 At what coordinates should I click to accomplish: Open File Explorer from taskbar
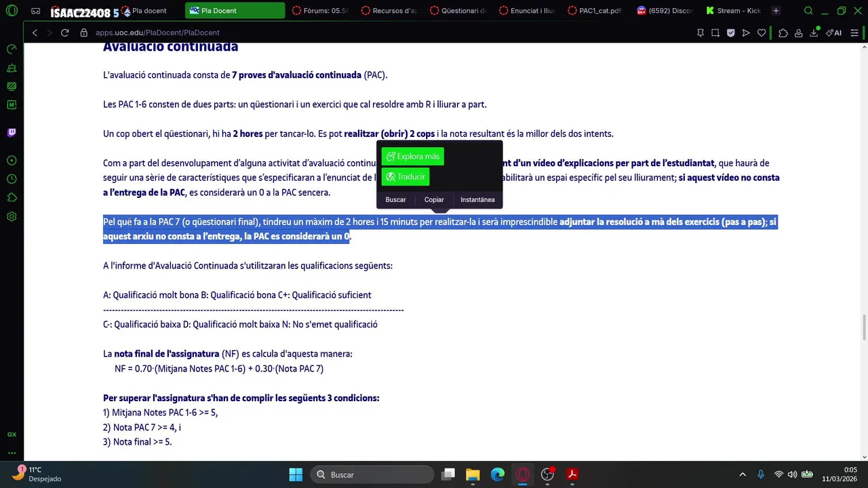tap(473, 474)
